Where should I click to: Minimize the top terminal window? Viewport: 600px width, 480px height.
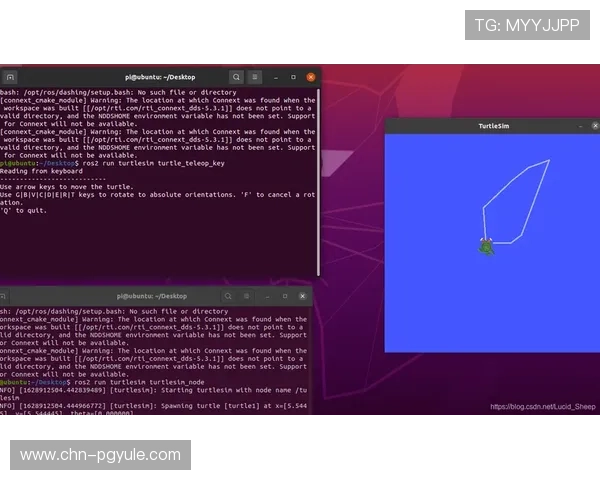click(x=275, y=77)
